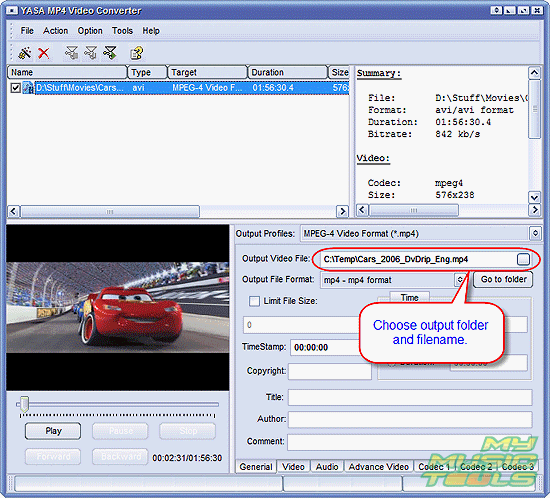Click into the Author field
Screen dimensions: 550x498
(410, 419)
